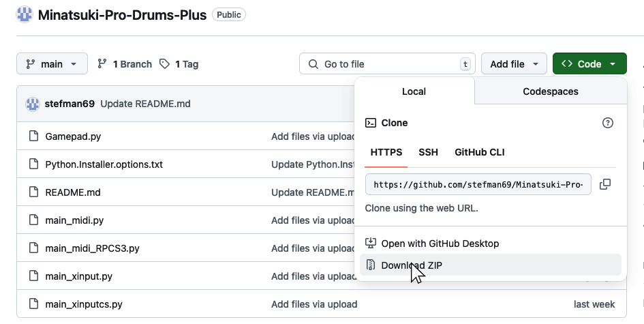The width and height of the screenshot is (644, 324).
Task: Open the Update README.md commit message link
Action: (x=145, y=104)
